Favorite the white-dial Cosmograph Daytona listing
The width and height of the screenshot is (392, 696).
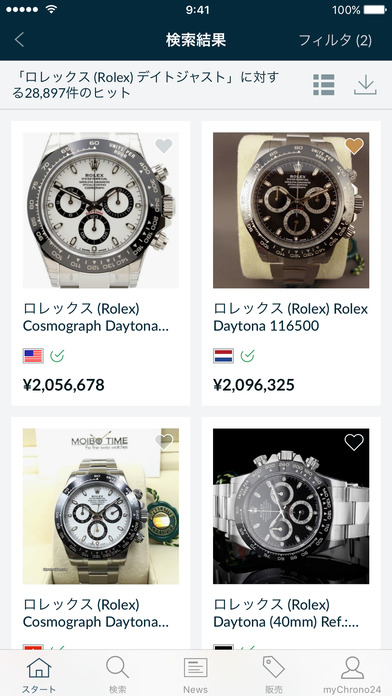pyautogui.click(x=164, y=146)
